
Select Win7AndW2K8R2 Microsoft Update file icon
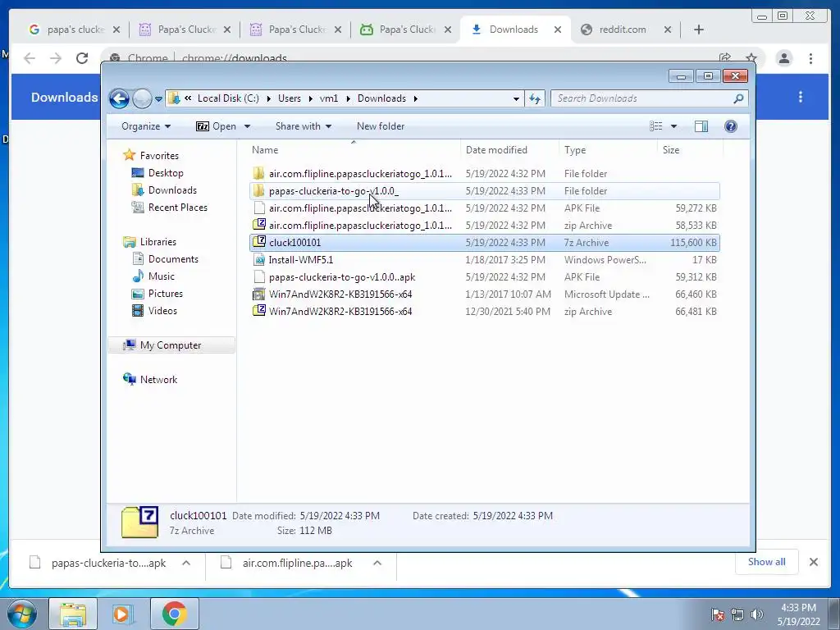(x=258, y=294)
